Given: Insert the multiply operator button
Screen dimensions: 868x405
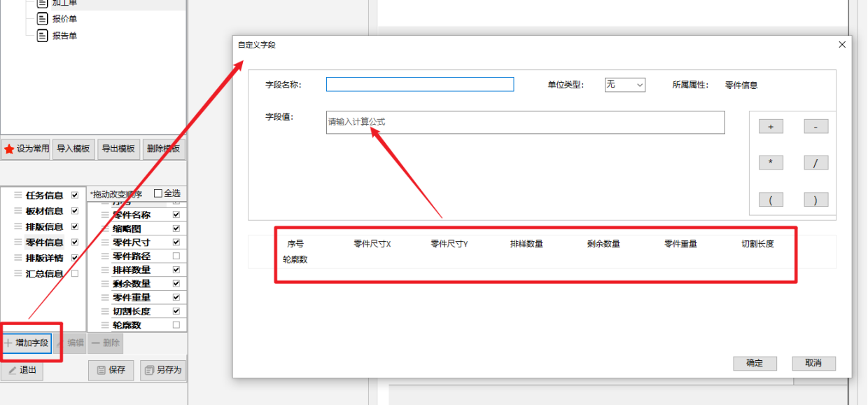Looking at the screenshot, I should click(x=771, y=163).
